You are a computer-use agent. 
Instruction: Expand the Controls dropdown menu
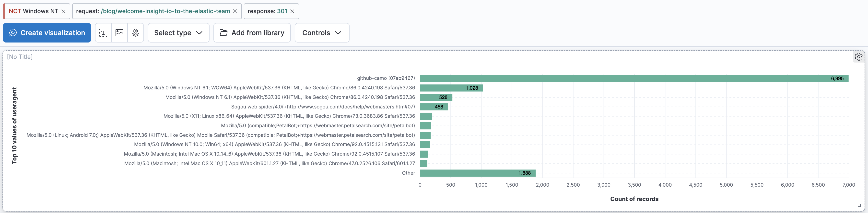[x=322, y=33]
